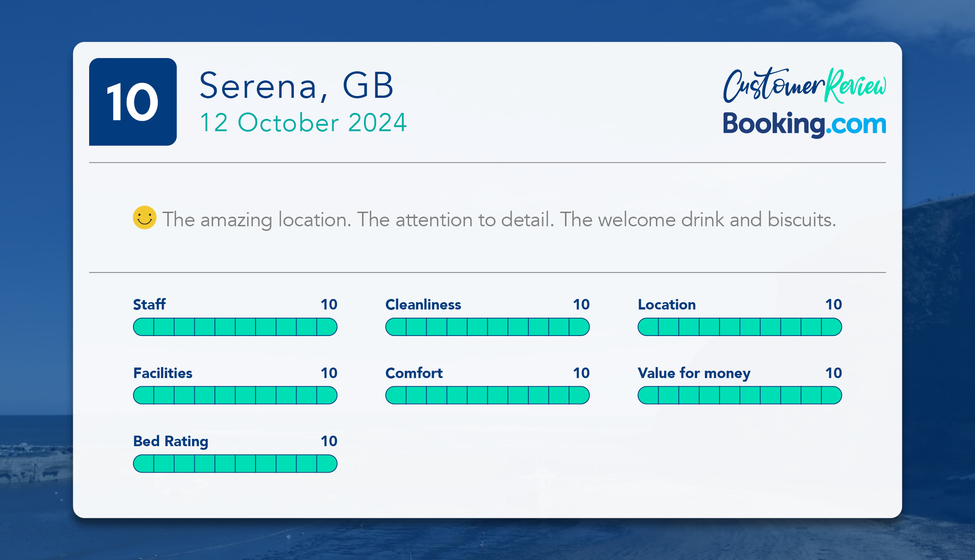This screenshot has height=560, width=975.
Task: Select the Facilities rating bar
Action: 235,395
